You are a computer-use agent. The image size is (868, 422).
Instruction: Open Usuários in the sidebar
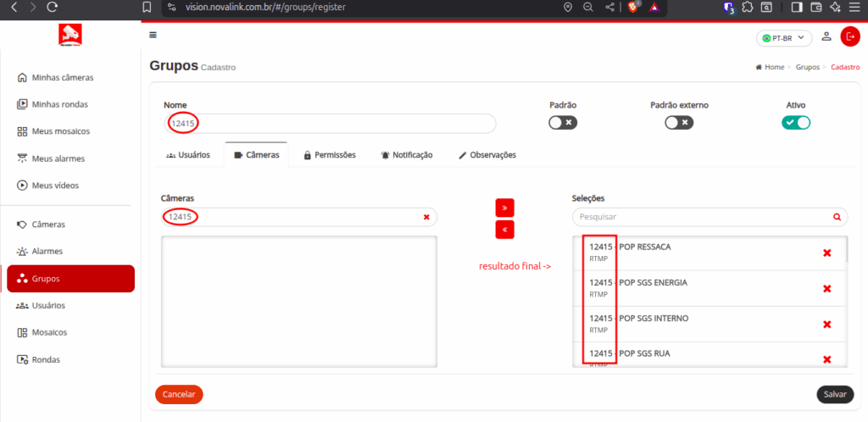tap(70, 305)
